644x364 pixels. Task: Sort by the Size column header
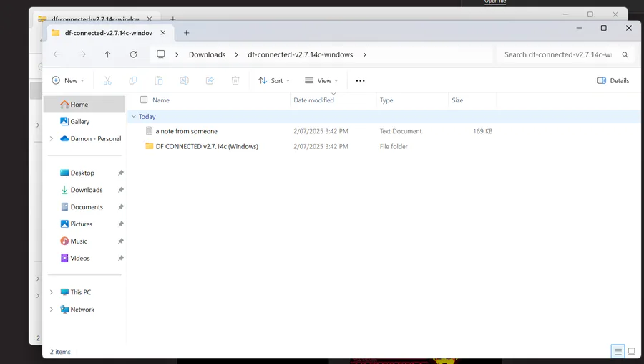point(457,100)
